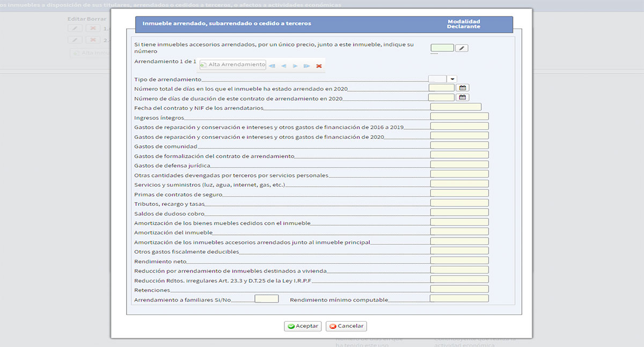
Task: Expand the Tipo de arrendamiento dropdown arrow
Action: coord(452,79)
